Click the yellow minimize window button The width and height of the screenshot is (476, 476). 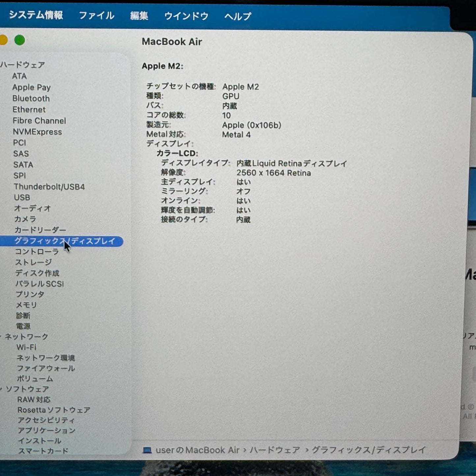pyautogui.click(x=3, y=40)
